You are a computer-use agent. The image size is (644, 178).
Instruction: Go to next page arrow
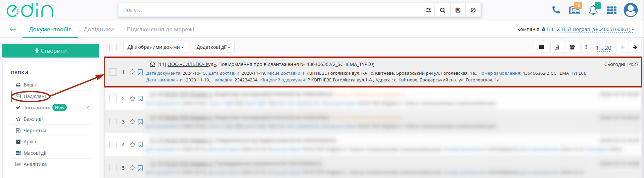[635, 47]
